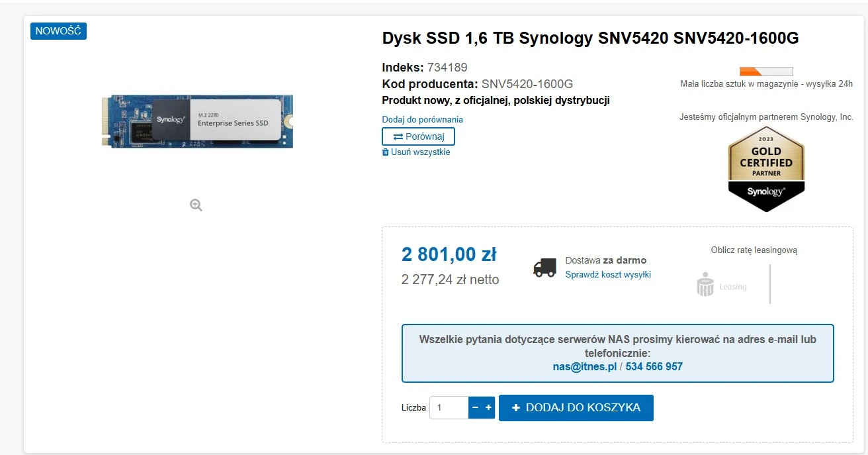The height and width of the screenshot is (455, 868).
Task: Click the Liczba quantity input field
Action: coord(449,407)
